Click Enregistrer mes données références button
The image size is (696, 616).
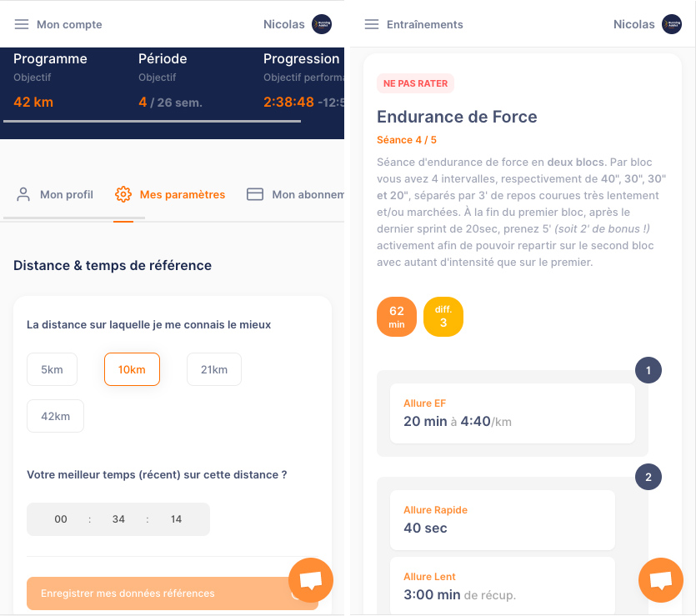click(173, 593)
